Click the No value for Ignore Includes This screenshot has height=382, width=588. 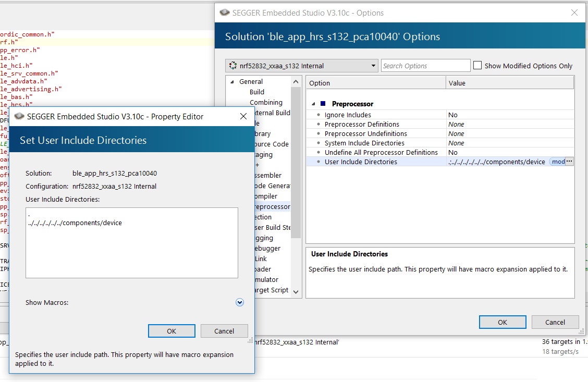point(452,115)
